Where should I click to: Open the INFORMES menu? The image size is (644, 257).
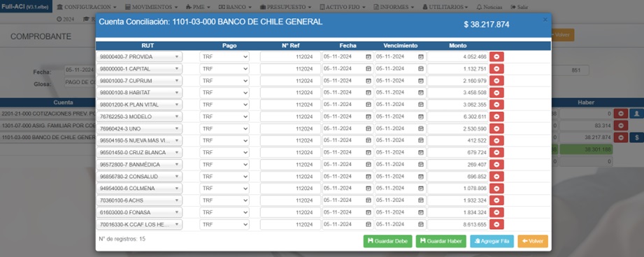click(394, 7)
